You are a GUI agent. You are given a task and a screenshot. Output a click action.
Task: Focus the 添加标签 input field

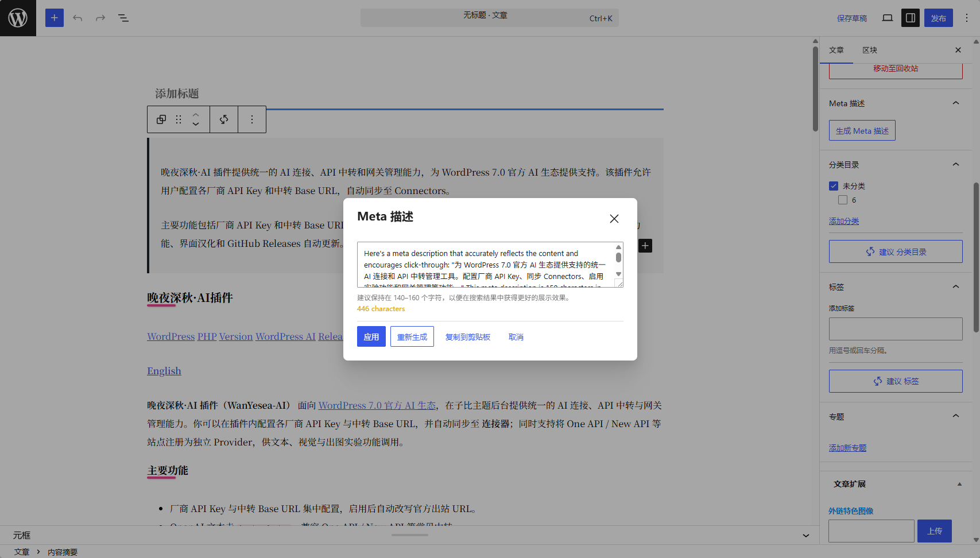pyautogui.click(x=896, y=329)
